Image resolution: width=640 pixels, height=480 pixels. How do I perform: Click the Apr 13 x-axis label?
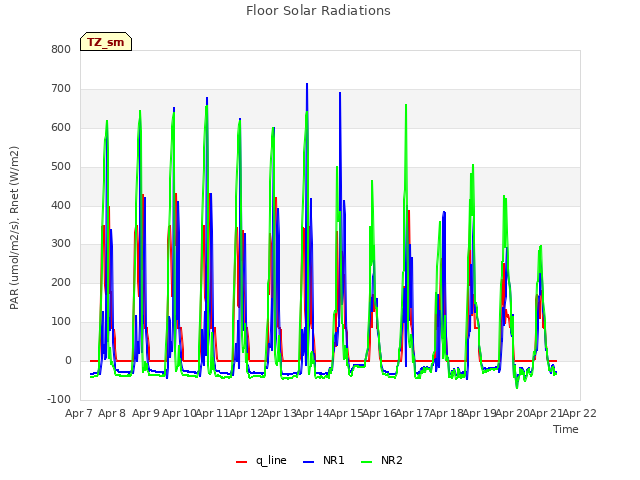[x=279, y=413]
